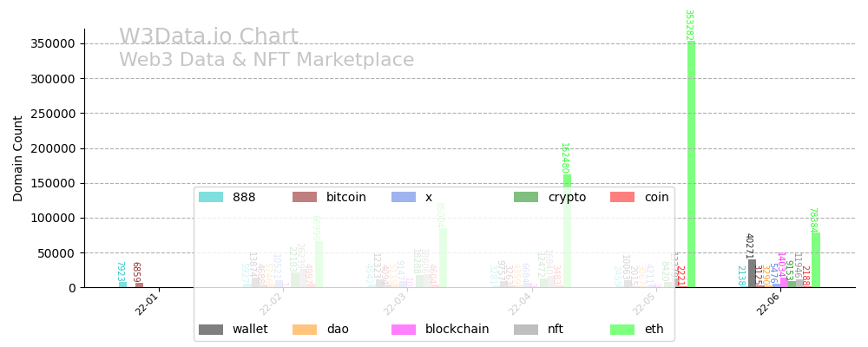The height and width of the screenshot is (347, 868).
Task: Click the tall eth bar for 22-05
Action: (692, 165)
